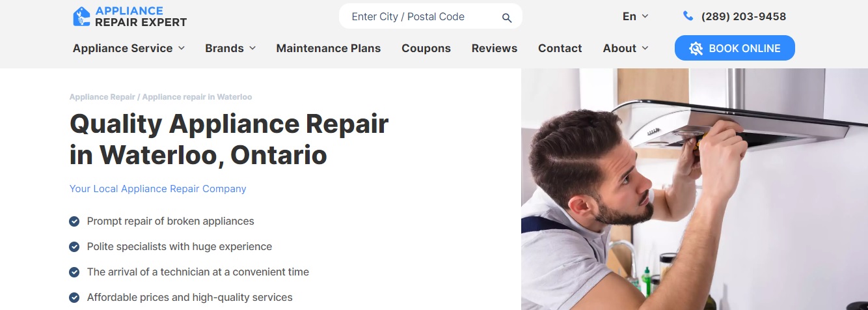Screen dimensions: 868x310
Task: Click the search magnifier icon
Action: pos(507,18)
